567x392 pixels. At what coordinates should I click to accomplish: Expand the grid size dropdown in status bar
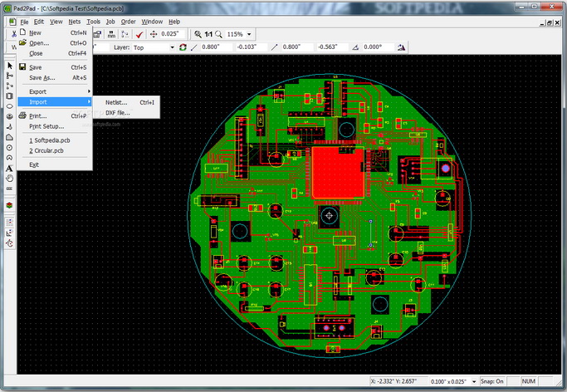[x=475, y=380]
